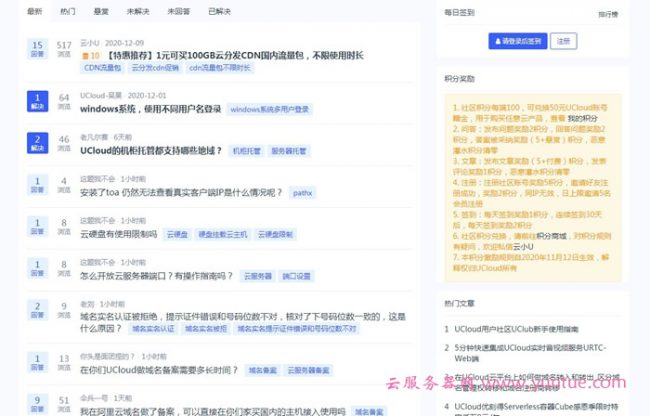Screen dimensions: 650x416
Task: Click the '注册' register button
Action: [563, 41]
